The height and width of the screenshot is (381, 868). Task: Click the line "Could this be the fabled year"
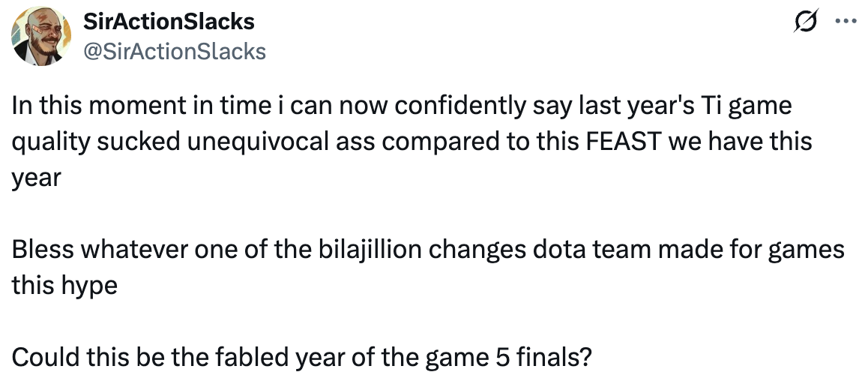pos(301,357)
